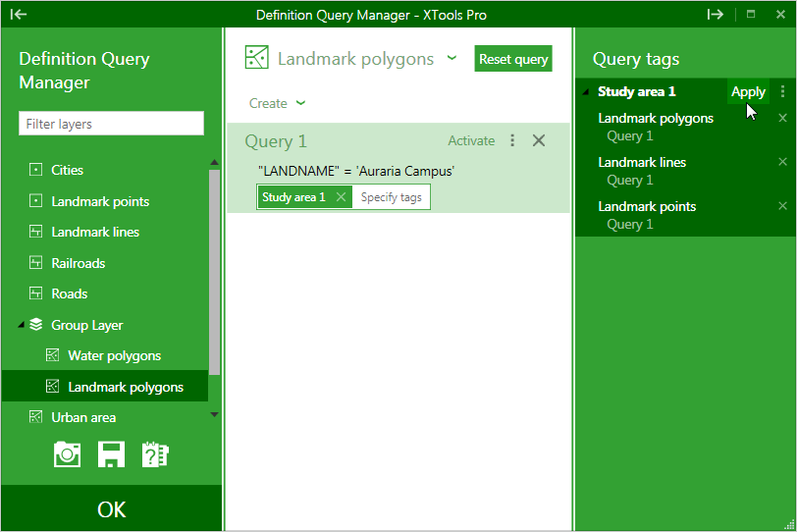797x532 pixels.
Task: Apply the Study area 1 tag
Action: (x=748, y=92)
